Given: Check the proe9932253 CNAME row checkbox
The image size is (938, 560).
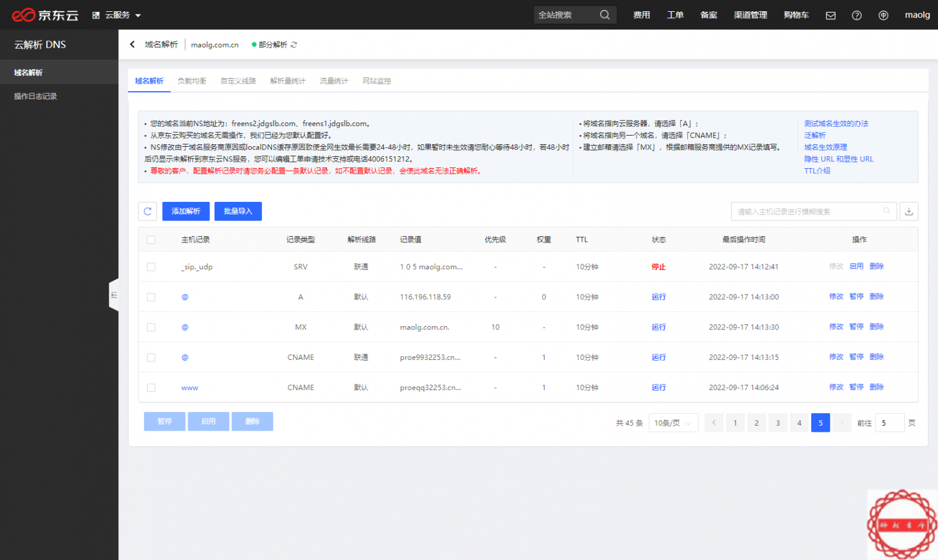Looking at the screenshot, I should click(151, 357).
